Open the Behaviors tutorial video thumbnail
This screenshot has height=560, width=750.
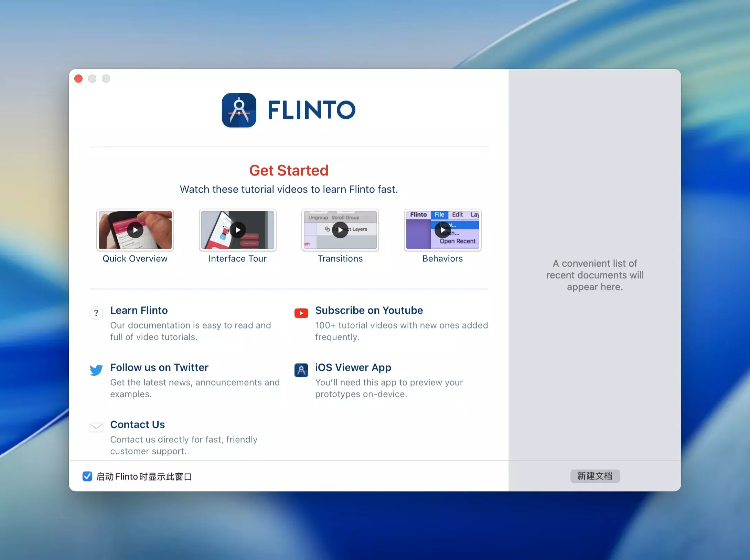click(x=442, y=230)
